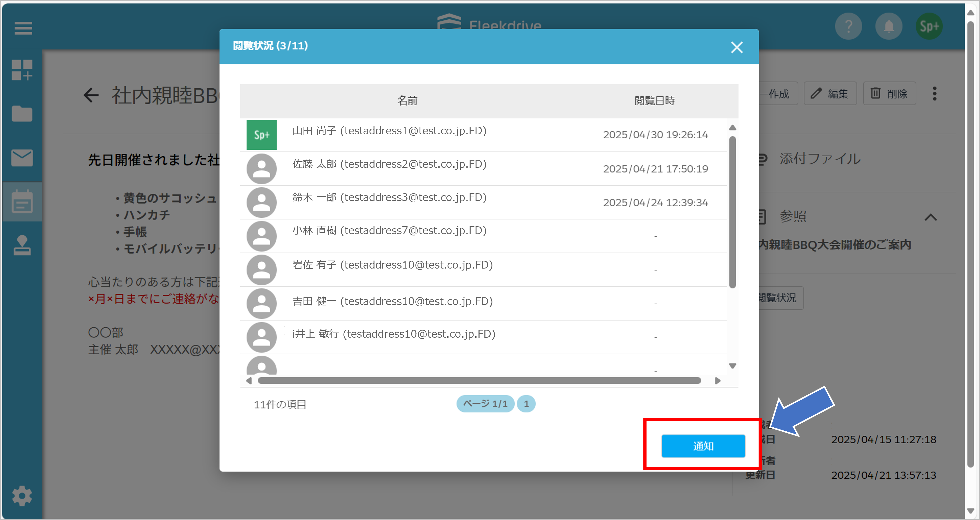Click the avatar next to 小林 直樹
This screenshot has width=980, height=520.
click(262, 236)
